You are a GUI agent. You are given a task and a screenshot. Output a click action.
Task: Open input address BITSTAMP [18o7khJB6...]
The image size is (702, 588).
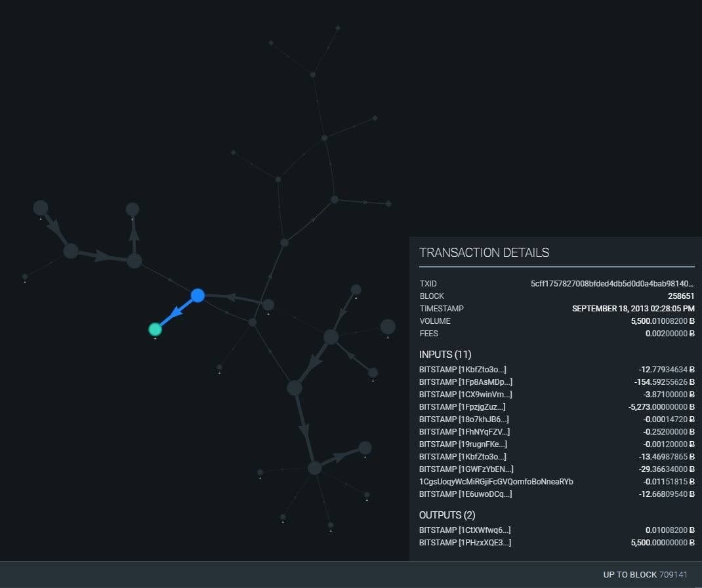[464, 420]
